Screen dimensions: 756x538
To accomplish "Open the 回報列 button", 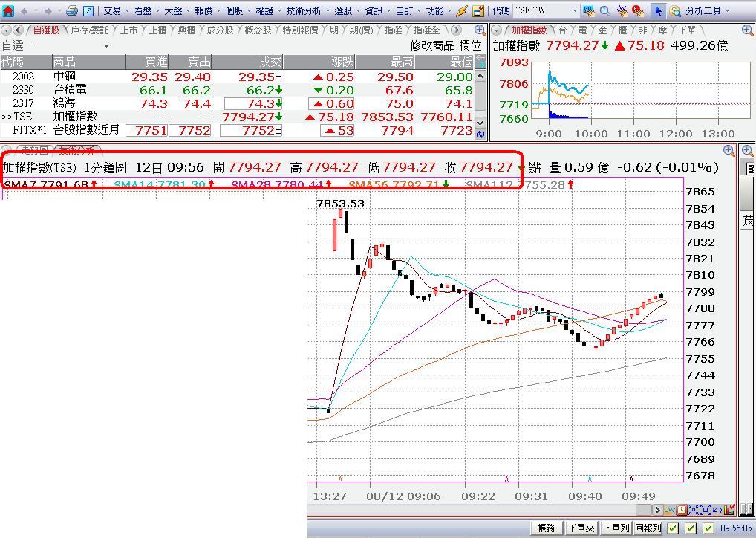I will [x=648, y=528].
